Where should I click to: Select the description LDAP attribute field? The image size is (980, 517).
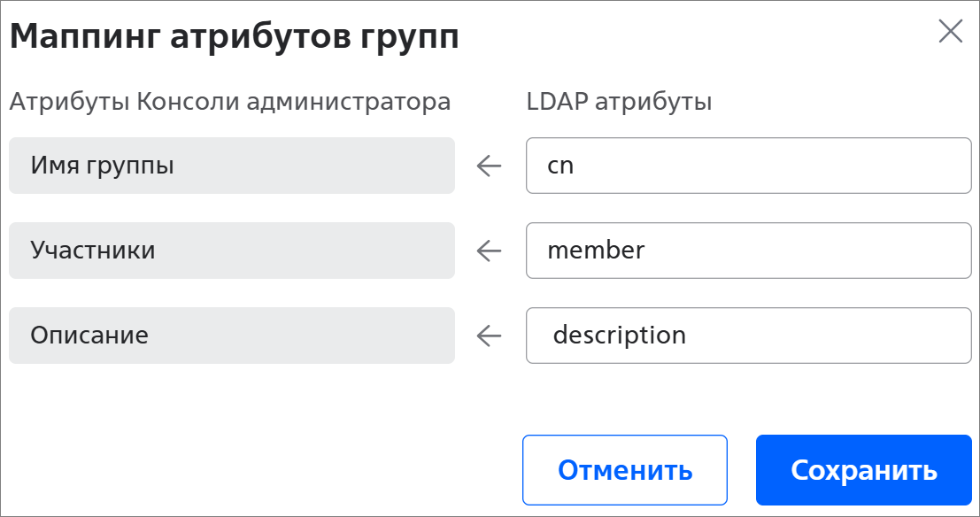(x=748, y=336)
